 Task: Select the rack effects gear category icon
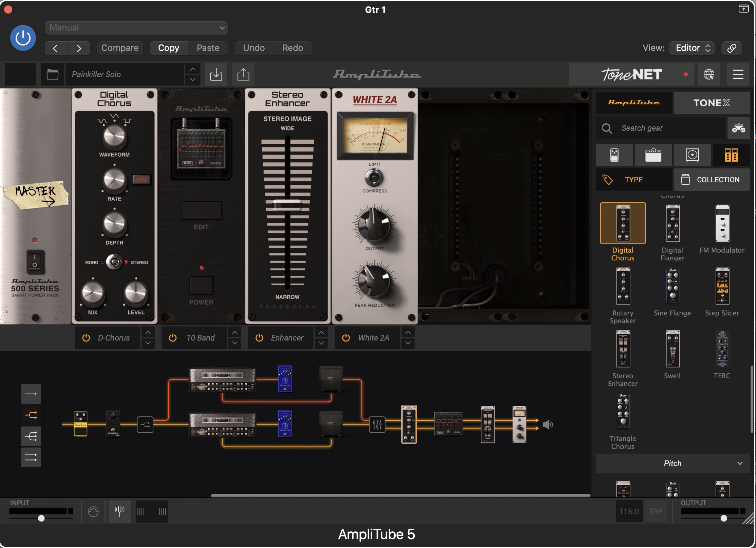click(x=731, y=155)
